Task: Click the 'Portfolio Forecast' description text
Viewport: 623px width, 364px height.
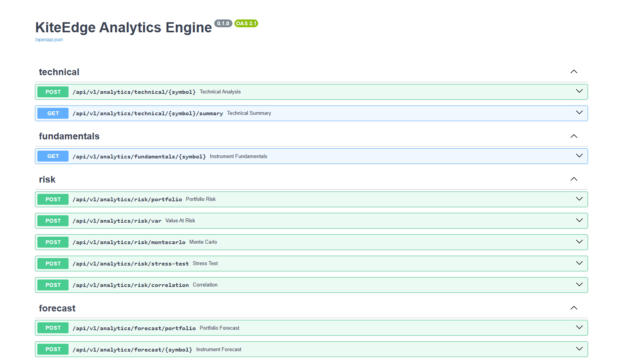Action: 220,328
